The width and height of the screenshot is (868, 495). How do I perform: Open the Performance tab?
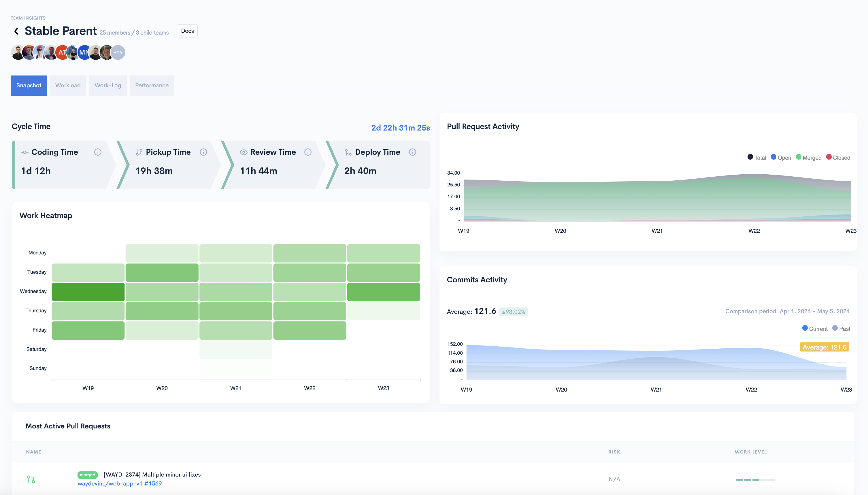pyautogui.click(x=152, y=85)
